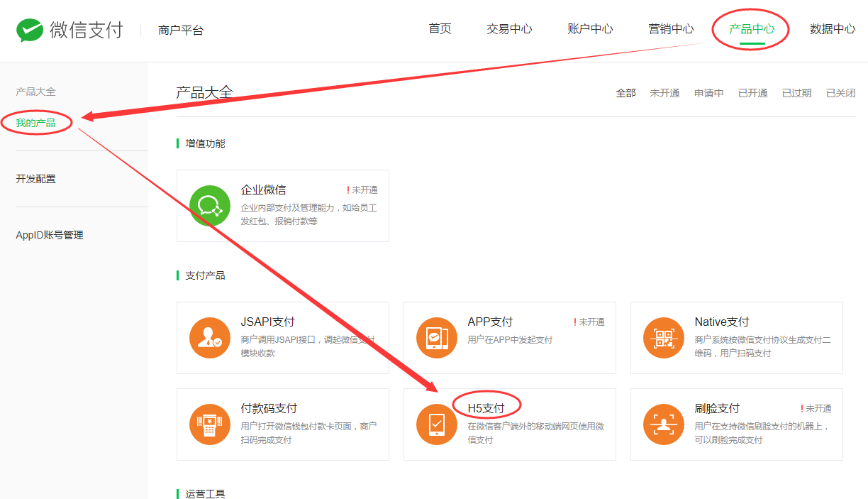The image size is (868, 499).
Task: Open the 付款码支付 product title
Action: pos(269,408)
